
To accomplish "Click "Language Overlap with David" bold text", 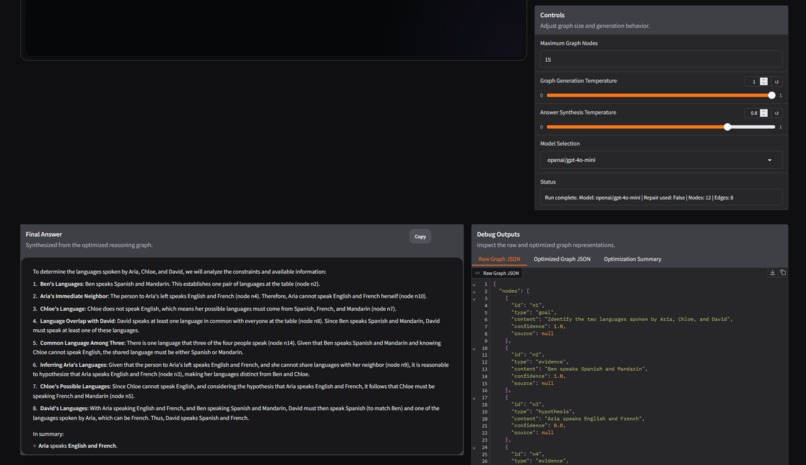I will pyautogui.click(x=78, y=321).
